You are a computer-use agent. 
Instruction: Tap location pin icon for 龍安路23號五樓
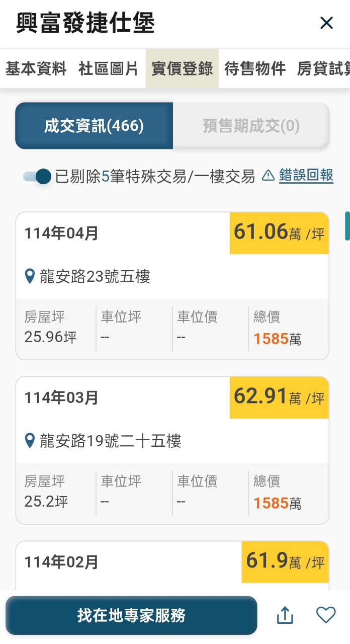click(30, 276)
